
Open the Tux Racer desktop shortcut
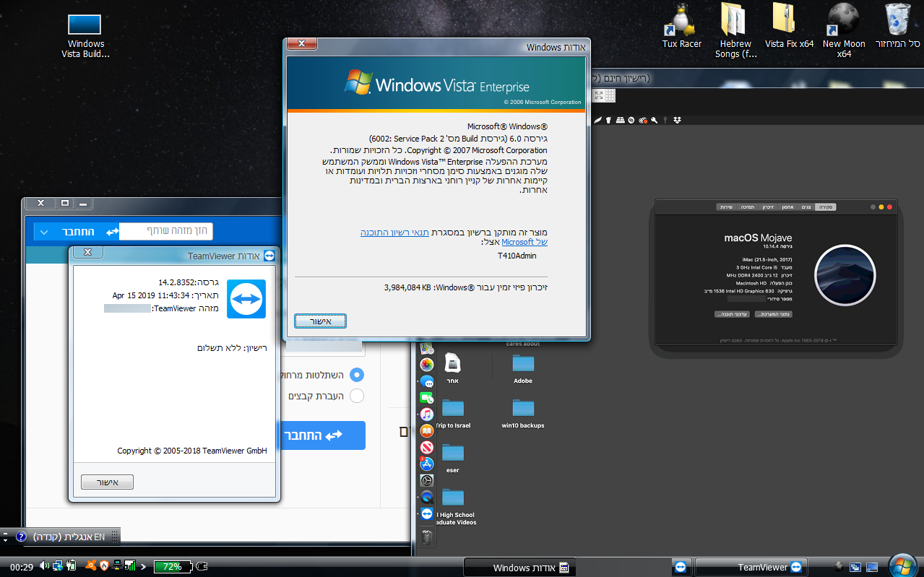tap(681, 27)
